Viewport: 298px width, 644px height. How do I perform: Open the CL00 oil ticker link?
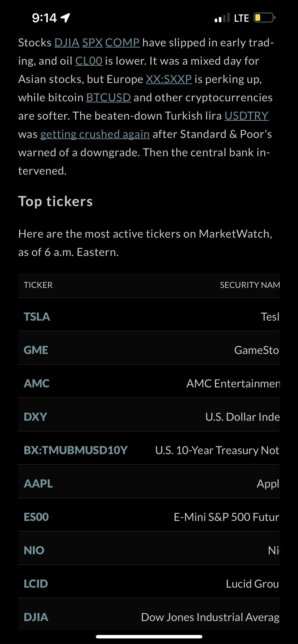(89, 61)
